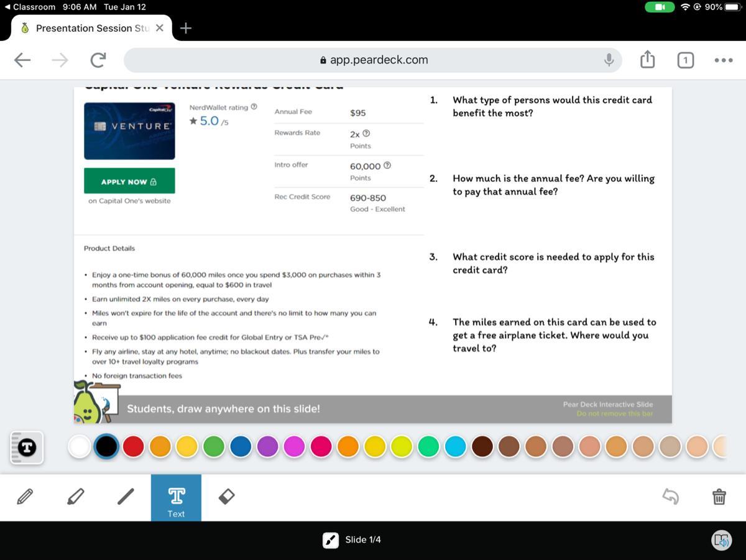Tap the $95 annual fee value
The width and height of the screenshot is (746, 560).
358,113
